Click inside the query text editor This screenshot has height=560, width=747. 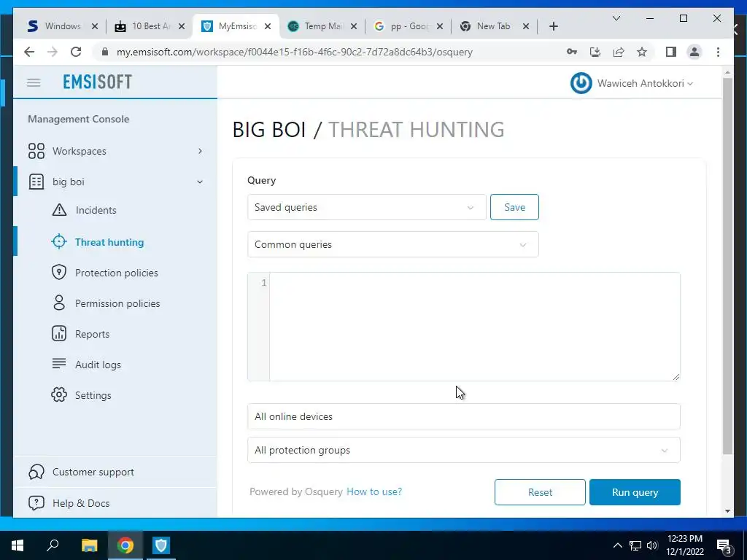[474, 327]
